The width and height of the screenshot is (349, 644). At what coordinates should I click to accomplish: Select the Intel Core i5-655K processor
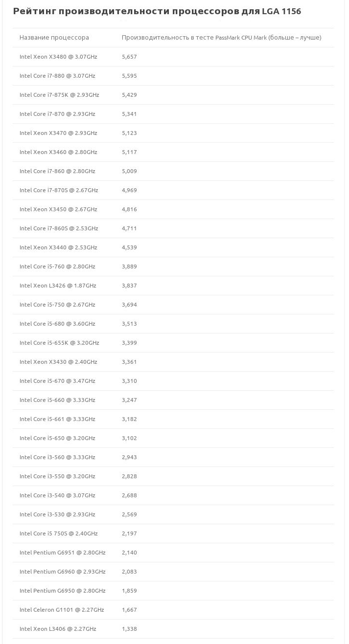[59, 343]
